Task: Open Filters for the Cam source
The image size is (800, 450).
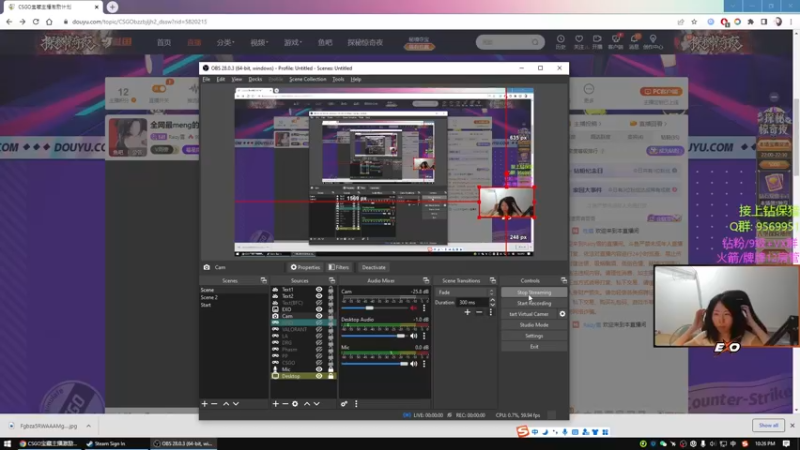Action: [x=339, y=267]
